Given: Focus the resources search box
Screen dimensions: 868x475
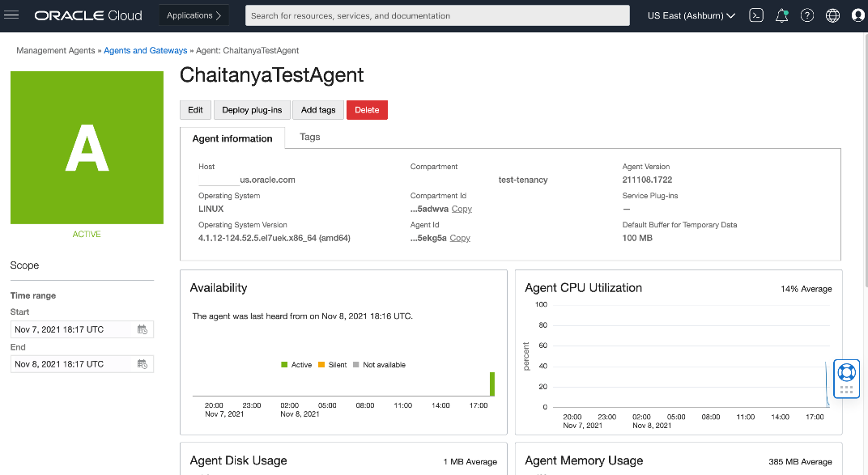Looking at the screenshot, I should 437,15.
